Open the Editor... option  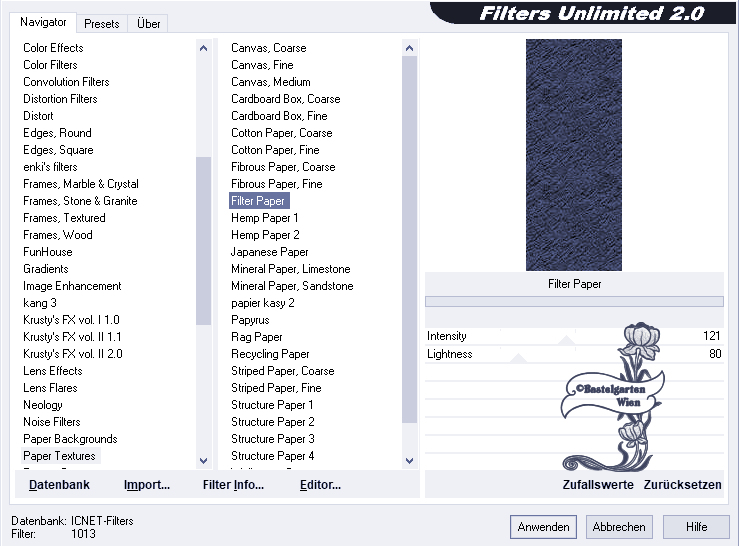pos(320,485)
